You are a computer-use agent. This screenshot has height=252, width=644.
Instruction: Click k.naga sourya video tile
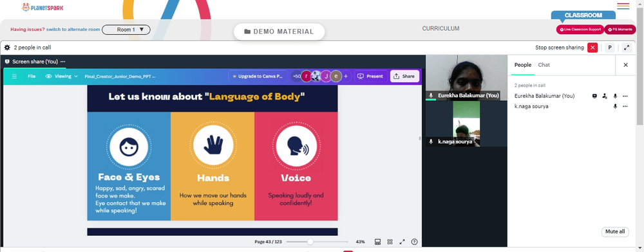[x=466, y=123]
